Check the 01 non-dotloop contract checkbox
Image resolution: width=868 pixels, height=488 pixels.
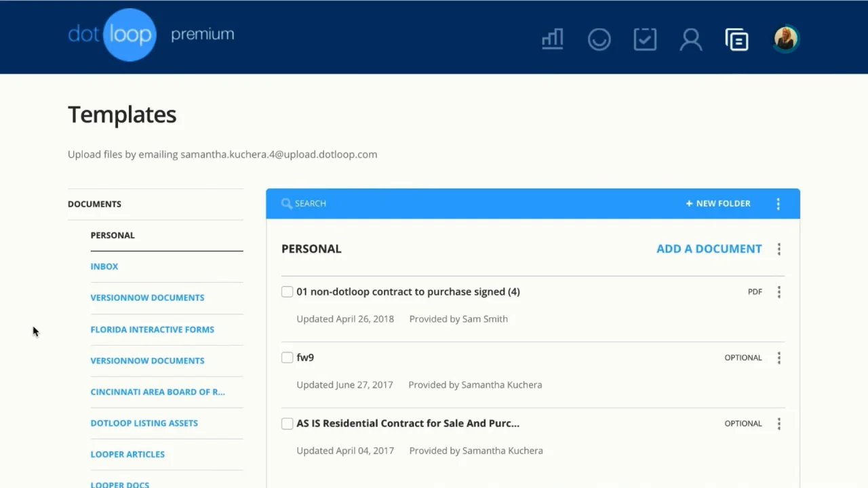(288, 292)
